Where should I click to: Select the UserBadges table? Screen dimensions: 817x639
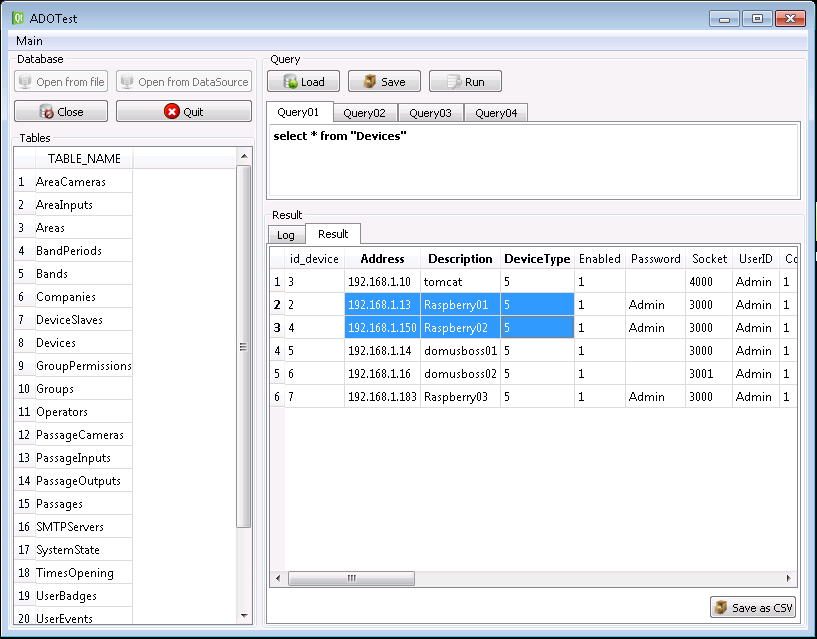(83, 596)
